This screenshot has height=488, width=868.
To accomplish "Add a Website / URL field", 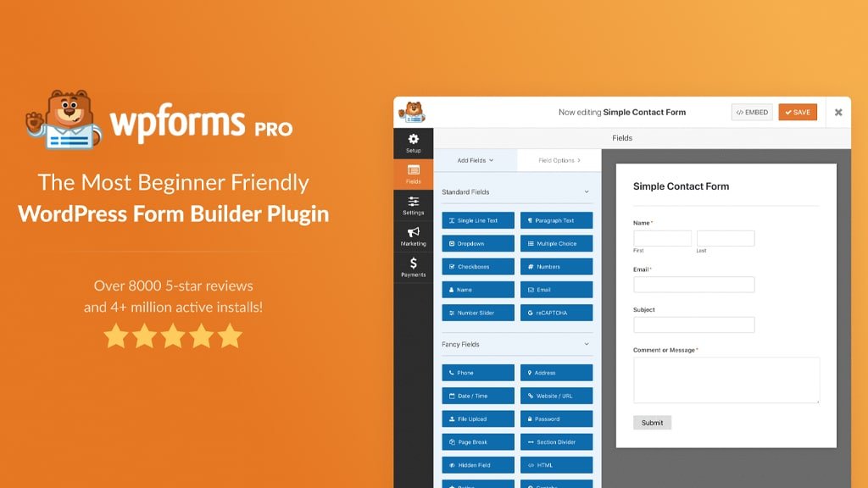I will click(556, 396).
